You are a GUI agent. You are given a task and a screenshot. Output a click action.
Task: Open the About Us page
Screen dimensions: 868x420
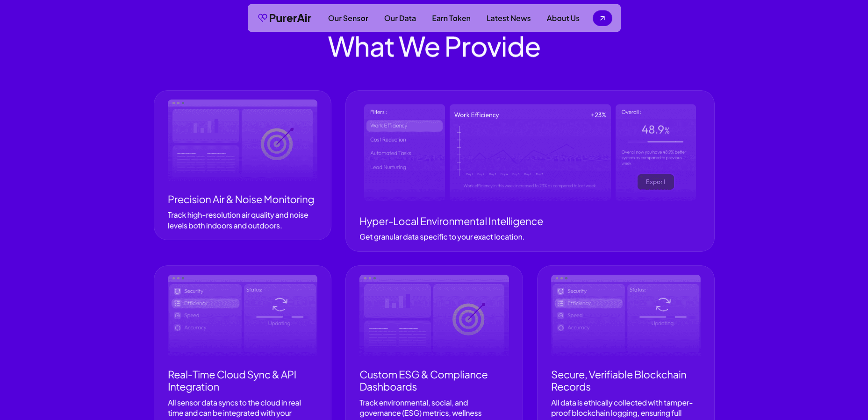(563, 18)
